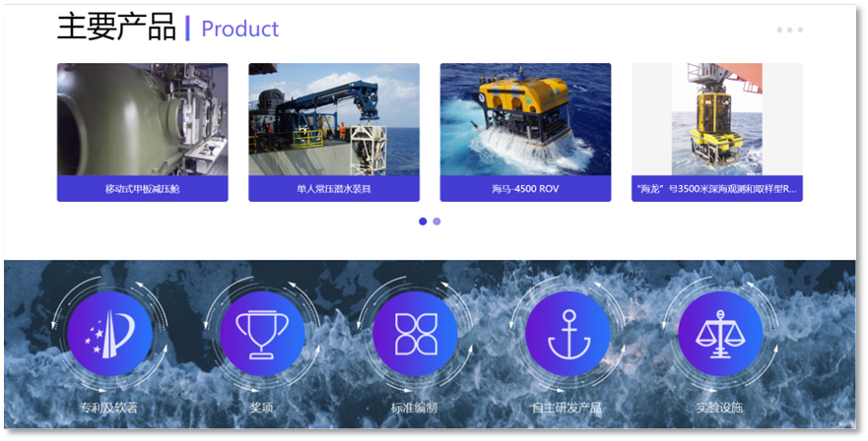Image resolution: width=868 pixels, height=441 pixels.
Task: Click the 单人常压潜水装具 caption link
Action: pyautogui.click(x=334, y=189)
